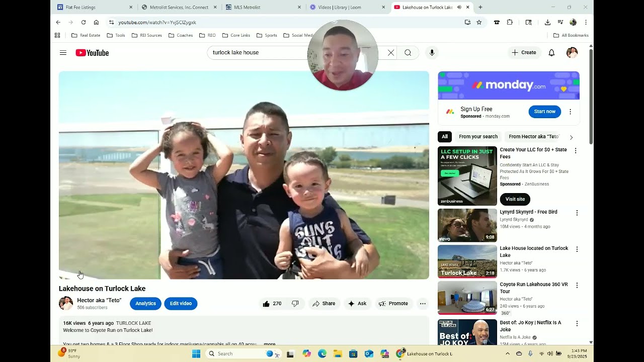Open the Coaches bookmarks folder
Image resolution: width=644 pixels, height=362 pixels.
tap(181, 35)
